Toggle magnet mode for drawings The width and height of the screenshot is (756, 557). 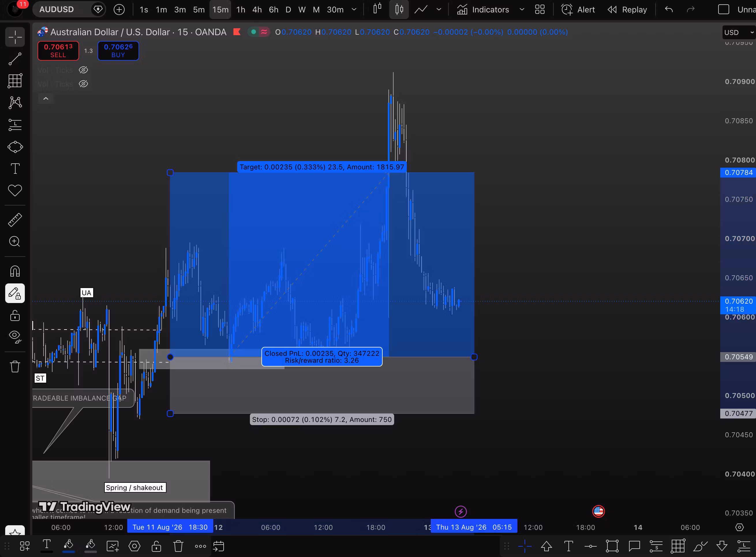pos(15,271)
